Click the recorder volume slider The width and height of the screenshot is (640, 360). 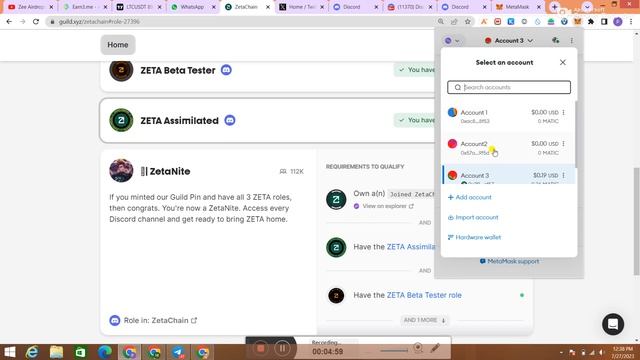tap(394, 350)
